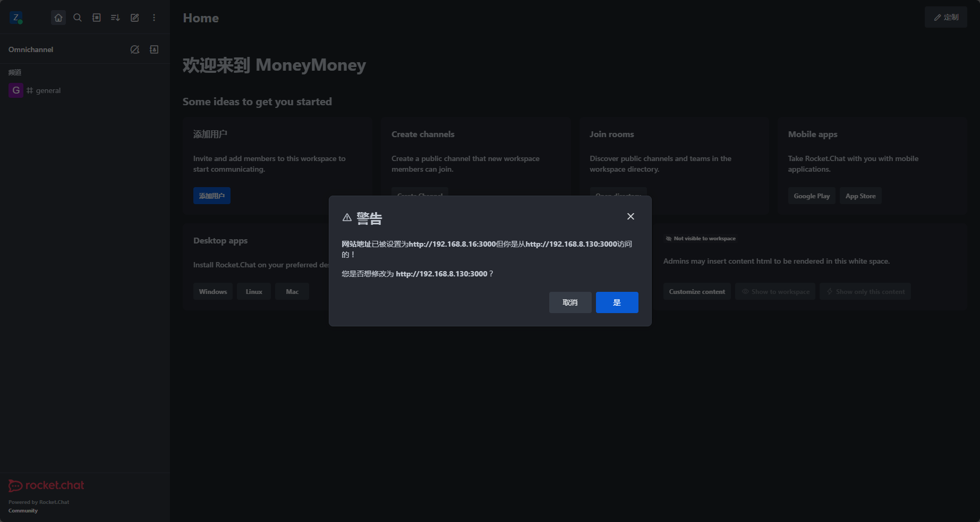Image resolution: width=980 pixels, height=522 pixels.
Task: Click the 欢迎来到 MoneyMoney heading
Action: tap(274, 65)
